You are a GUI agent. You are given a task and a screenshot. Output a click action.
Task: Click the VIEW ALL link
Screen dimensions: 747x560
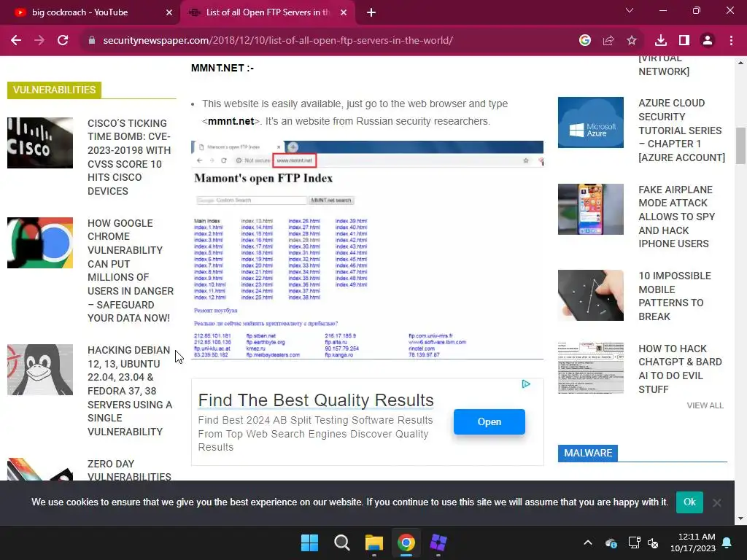(x=705, y=405)
